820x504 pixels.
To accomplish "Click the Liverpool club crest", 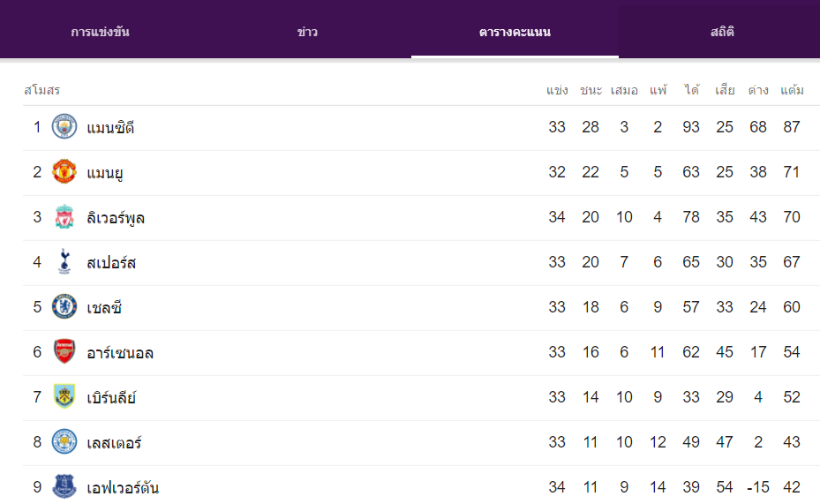I will click(x=64, y=216).
